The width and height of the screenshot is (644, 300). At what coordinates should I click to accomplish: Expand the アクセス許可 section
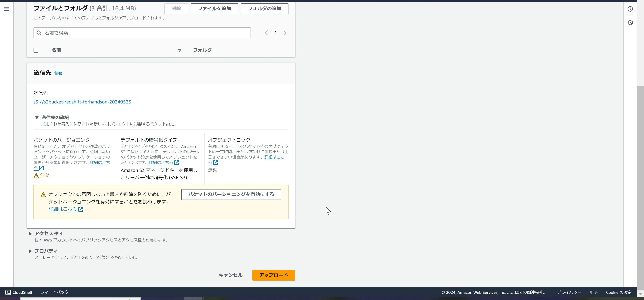30,234
